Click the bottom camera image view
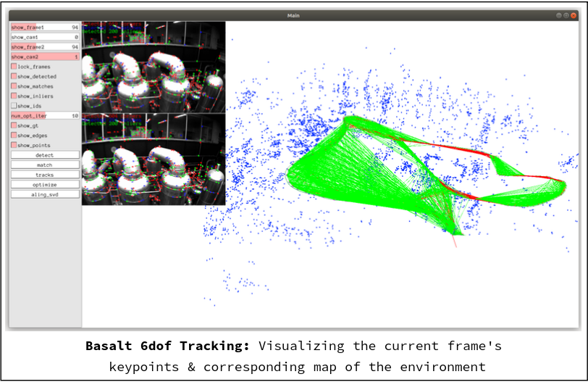 (x=154, y=159)
